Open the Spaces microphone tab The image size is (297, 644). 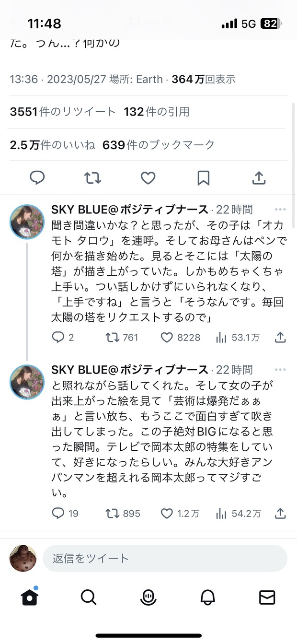148,597
